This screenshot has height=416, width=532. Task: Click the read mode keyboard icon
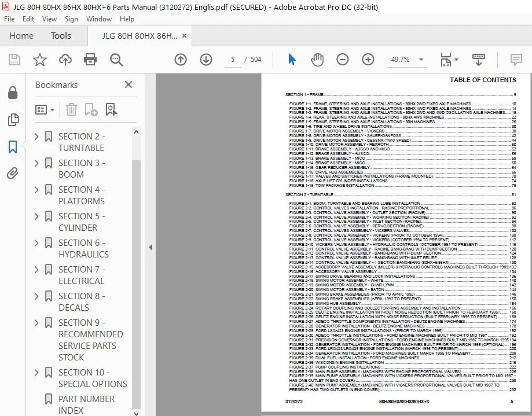click(479, 60)
